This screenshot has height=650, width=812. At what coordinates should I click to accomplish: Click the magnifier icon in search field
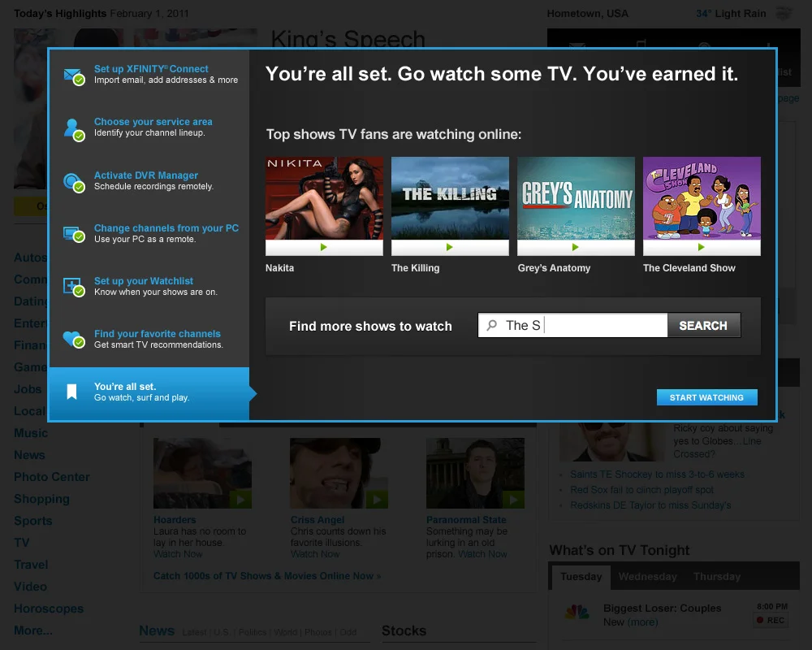pos(492,325)
